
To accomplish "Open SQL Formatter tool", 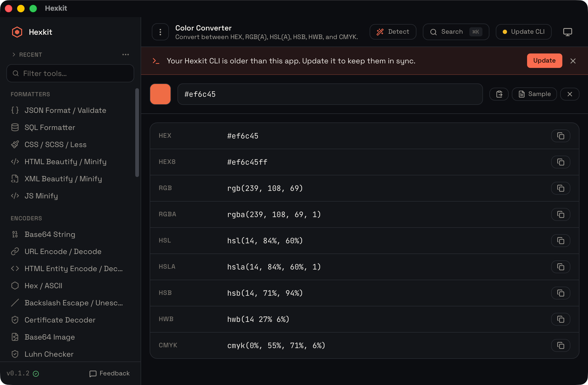I will click(70, 128).
